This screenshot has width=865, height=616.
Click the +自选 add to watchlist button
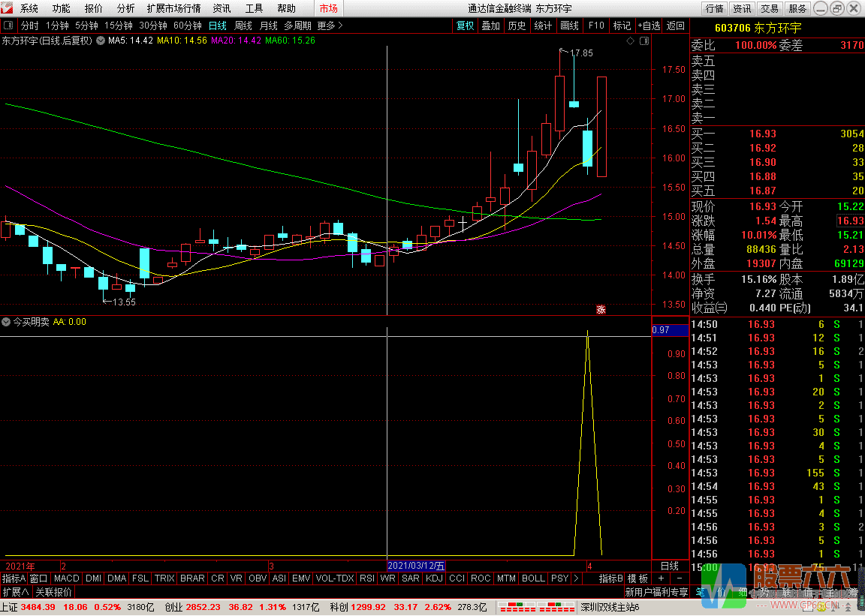[649, 26]
